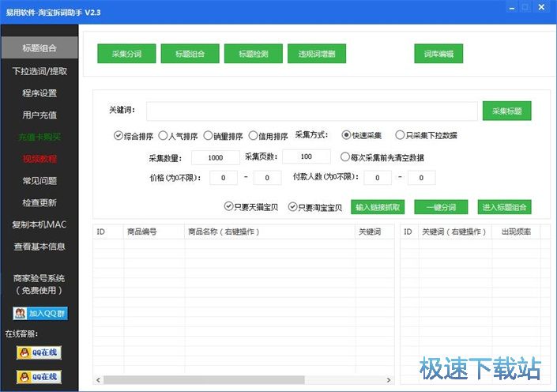Viewport: 557px width, 392px height.
Task: Click the horizontal scrollbar right arrow
Action: (x=389, y=380)
